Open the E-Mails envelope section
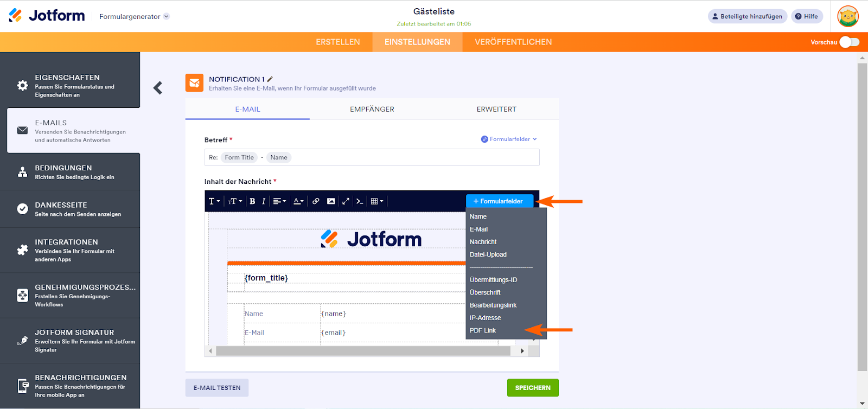 [x=73, y=131]
